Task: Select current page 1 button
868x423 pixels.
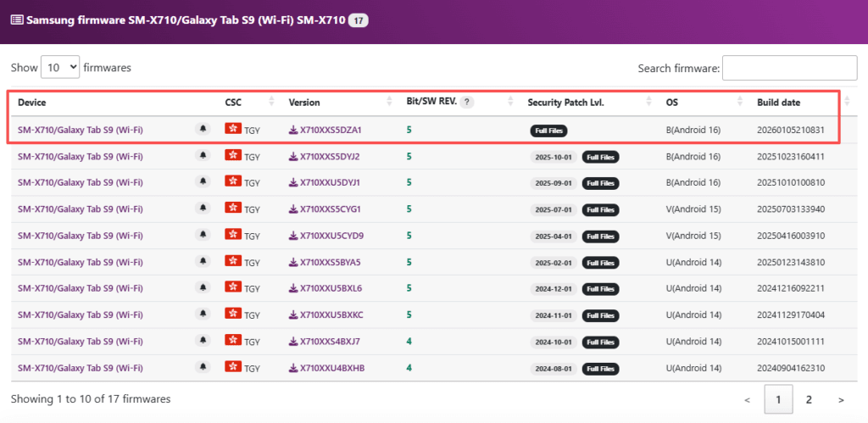Action: [778, 399]
